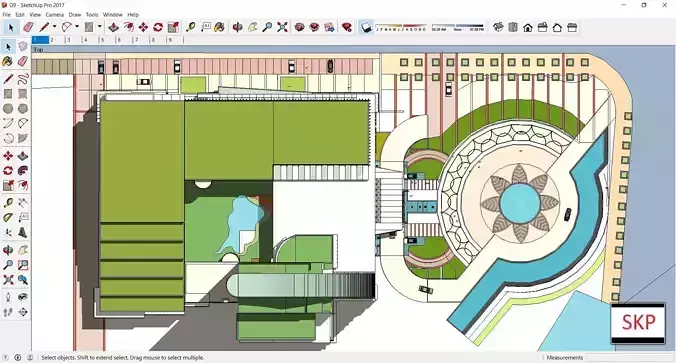
Task: Select Make Component tool in left palette
Action: 23,47
